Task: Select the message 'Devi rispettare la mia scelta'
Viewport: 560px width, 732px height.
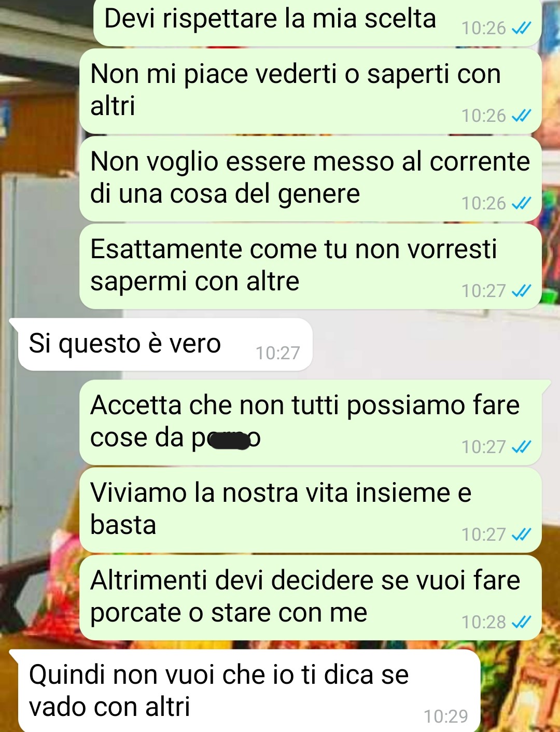Action: click(x=317, y=22)
